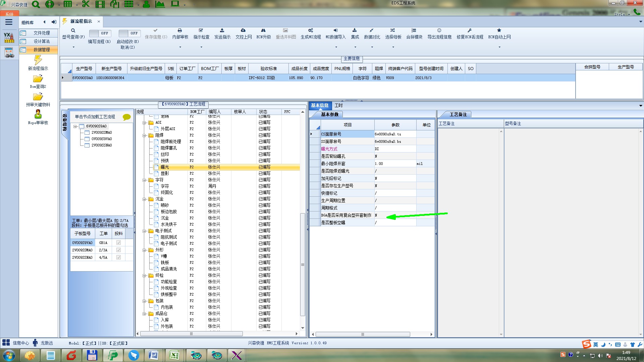Click Nope单审核 person icon
The width and height of the screenshot is (644, 362).
coord(38,114)
